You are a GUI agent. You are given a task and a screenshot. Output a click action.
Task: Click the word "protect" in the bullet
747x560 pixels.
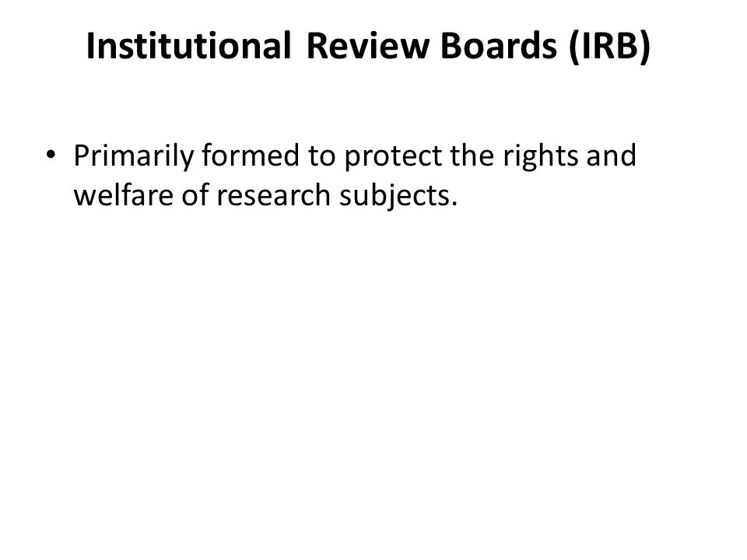393,157
